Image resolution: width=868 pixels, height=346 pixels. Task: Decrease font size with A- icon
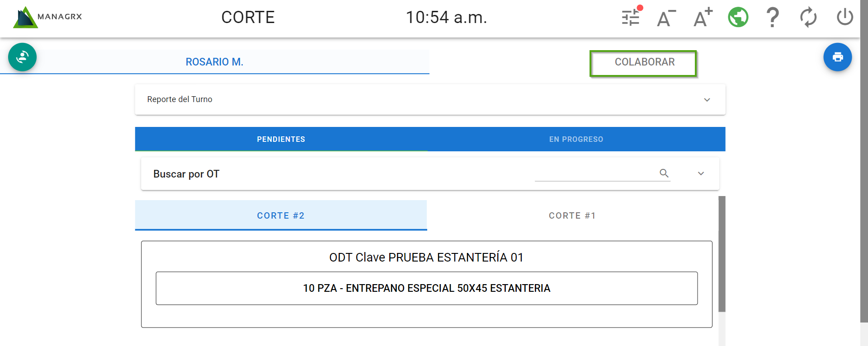(x=666, y=18)
